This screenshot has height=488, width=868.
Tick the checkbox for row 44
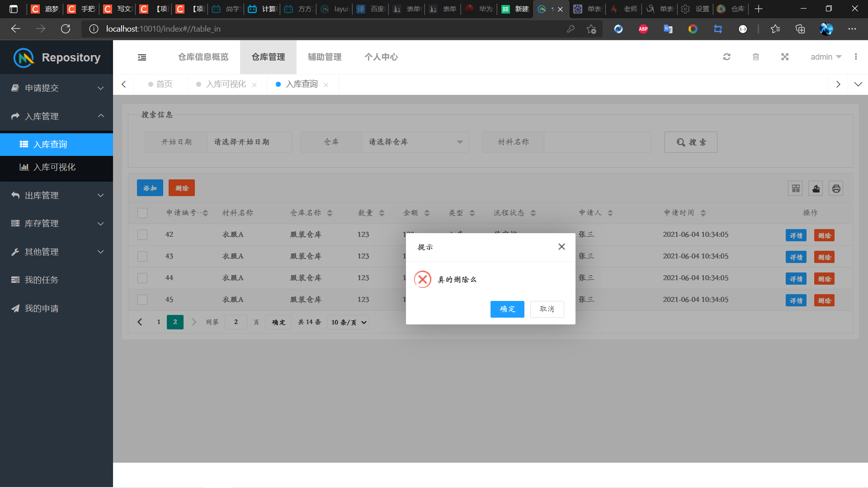pyautogui.click(x=142, y=278)
